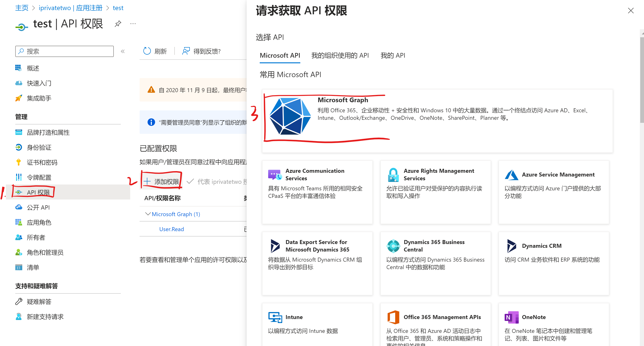Click the refresh icon labeled 刷新
Viewport: 644px width, 346px height.
pyautogui.click(x=147, y=51)
